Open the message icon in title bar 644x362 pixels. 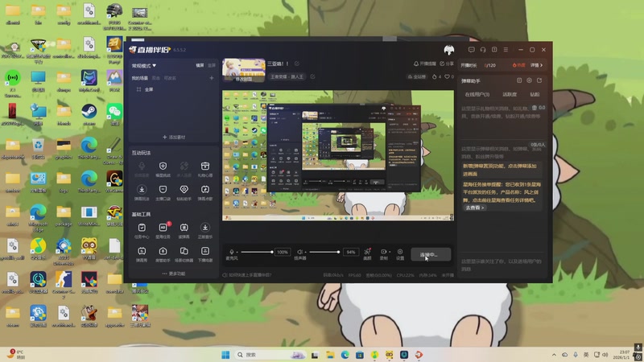[x=471, y=50]
